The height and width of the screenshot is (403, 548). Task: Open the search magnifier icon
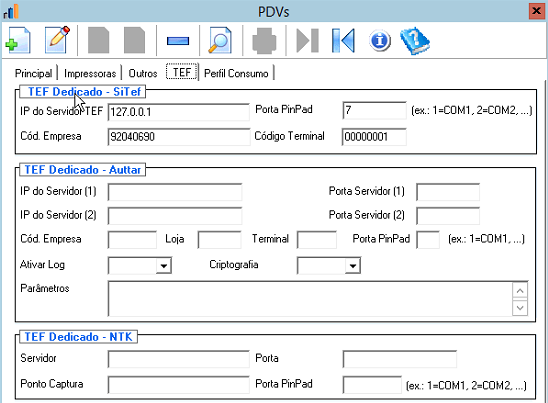pos(220,40)
